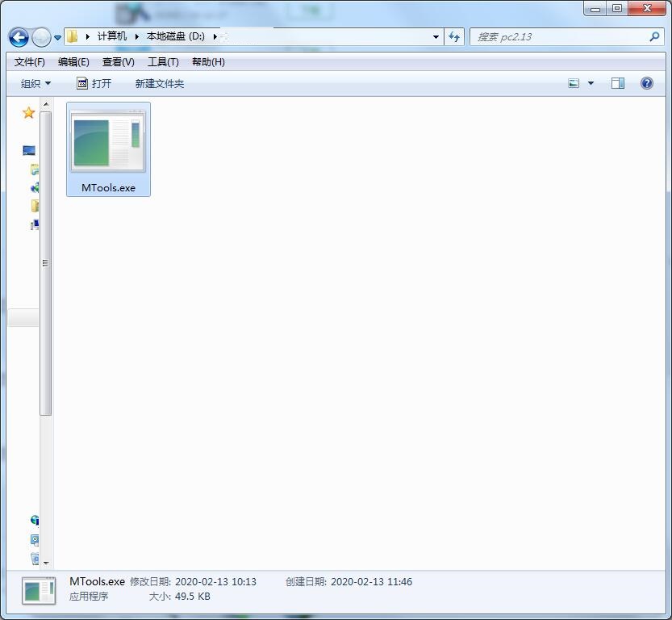Open help with the blue question mark

click(x=647, y=83)
